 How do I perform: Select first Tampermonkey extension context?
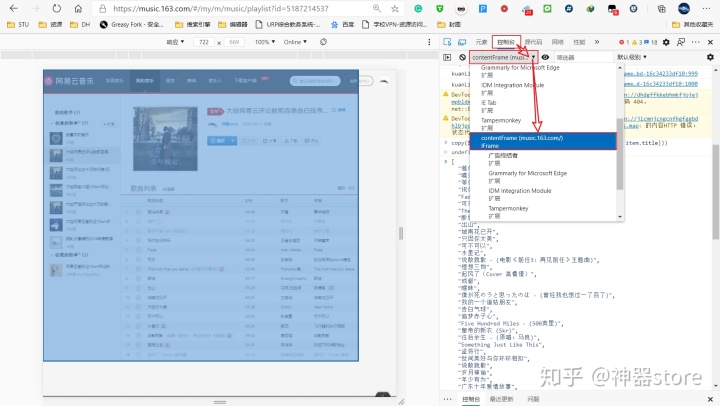point(543,124)
